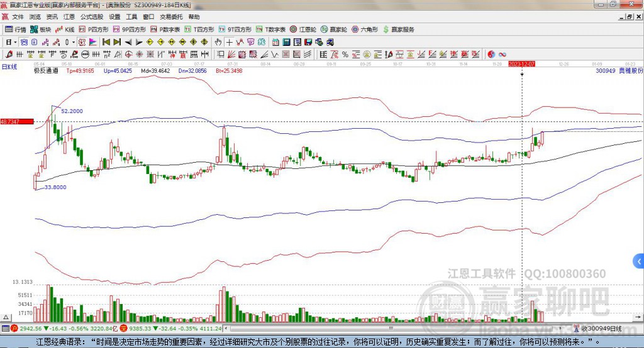644x348 pixels.
Task: Open the 工具 menu
Action: pos(131,17)
